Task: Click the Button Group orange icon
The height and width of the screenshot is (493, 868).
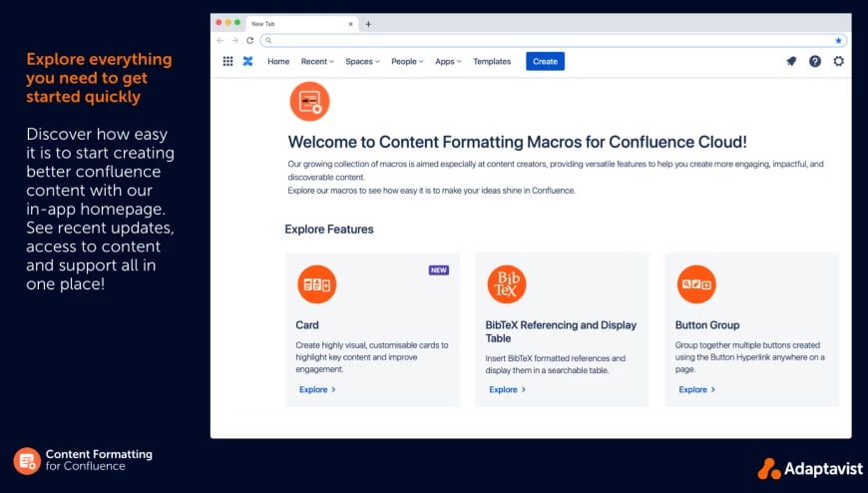Action: (696, 284)
